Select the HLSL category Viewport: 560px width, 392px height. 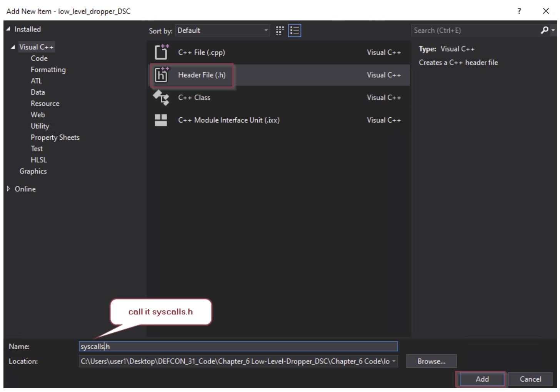coord(38,160)
